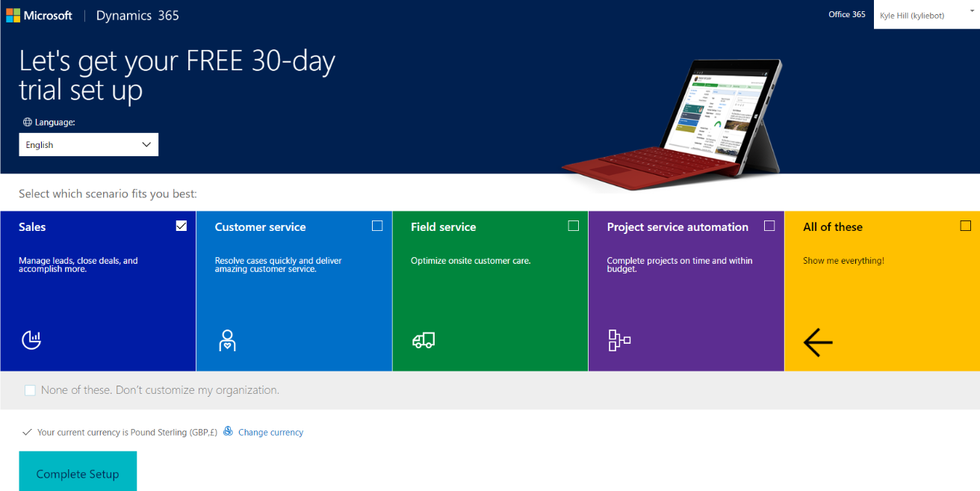Image resolution: width=980 pixels, height=491 pixels.
Task: Check the Customer service checkbox
Action: point(377,226)
